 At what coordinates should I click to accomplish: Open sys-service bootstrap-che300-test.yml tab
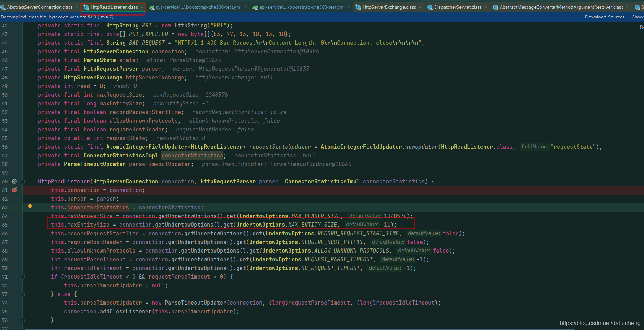coord(199,7)
